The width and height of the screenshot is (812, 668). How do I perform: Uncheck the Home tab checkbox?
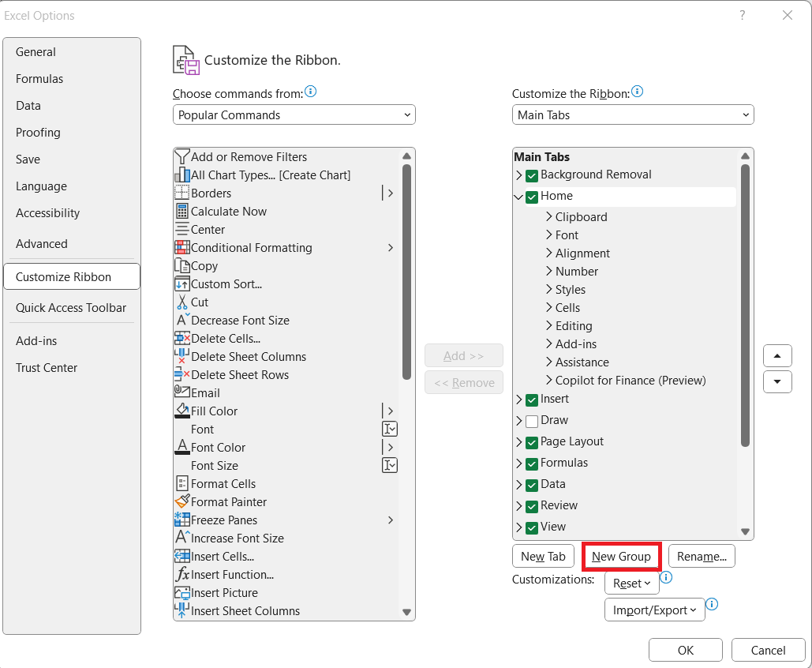[x=531, y=197]
